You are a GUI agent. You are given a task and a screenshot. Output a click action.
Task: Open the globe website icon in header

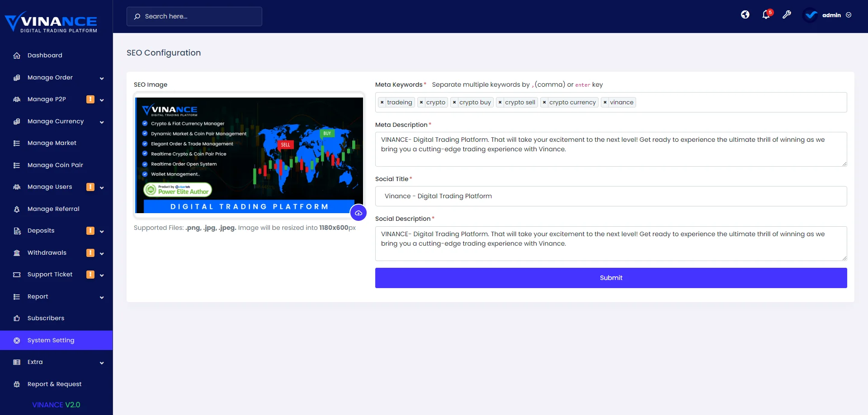[745, 15]
